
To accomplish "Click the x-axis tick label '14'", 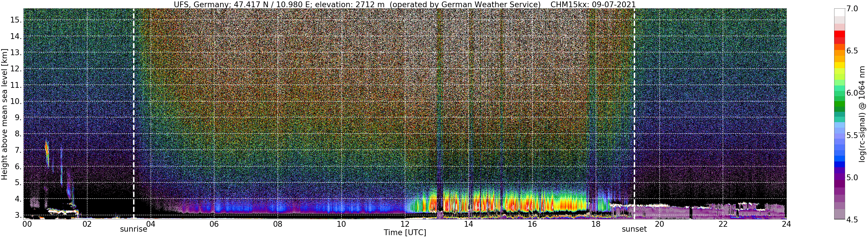I will pyautogui.click(x=468, y=224).
